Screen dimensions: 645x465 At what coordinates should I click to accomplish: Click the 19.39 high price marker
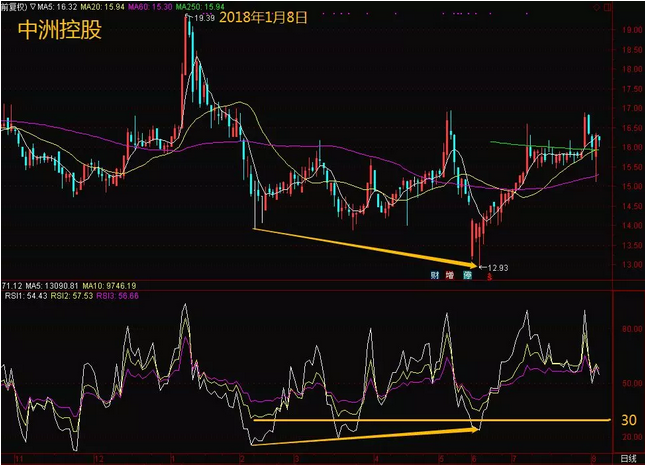click(204, 18)
